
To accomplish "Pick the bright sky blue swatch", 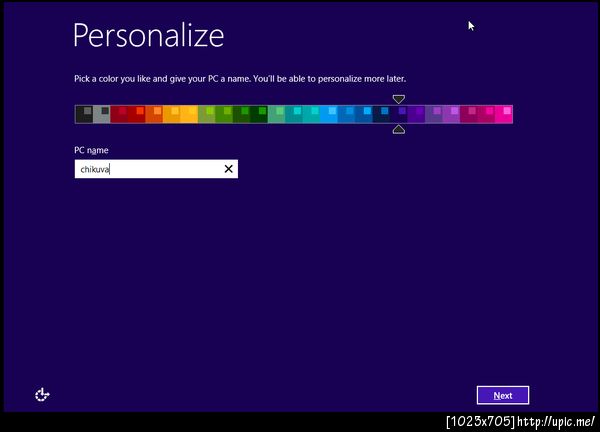I will [329, 114].
